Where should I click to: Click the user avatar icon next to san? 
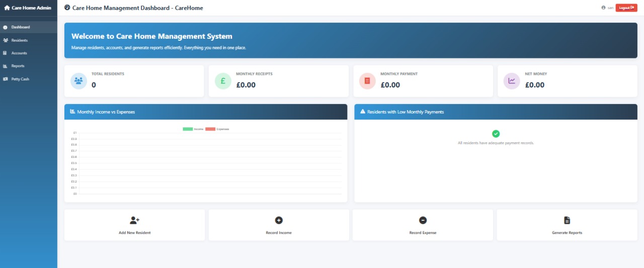coord(603,8)
